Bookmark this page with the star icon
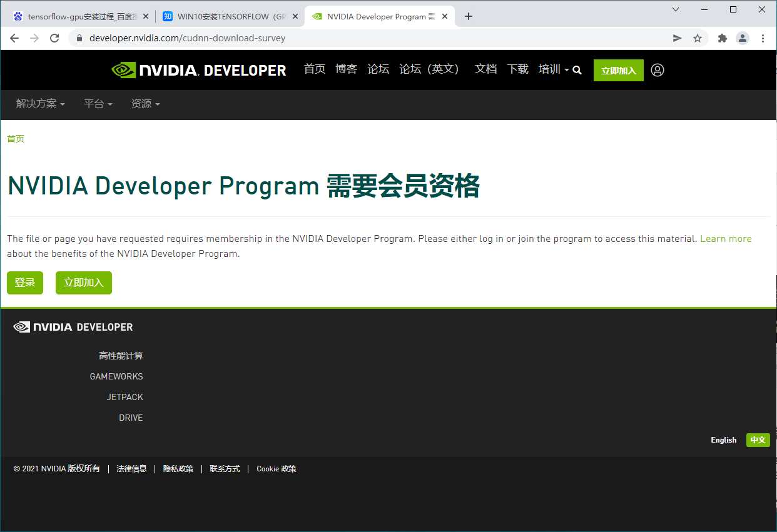 pos(698,38)
